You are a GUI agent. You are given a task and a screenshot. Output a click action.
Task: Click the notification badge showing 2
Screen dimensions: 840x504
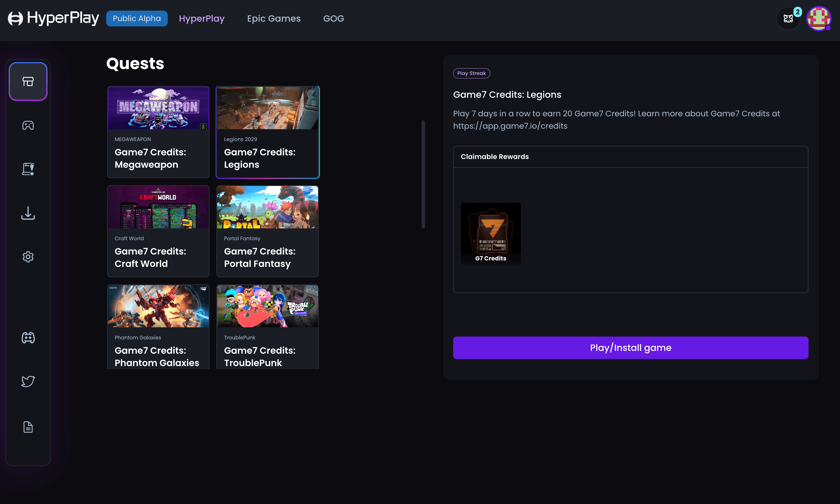(798, 12)
